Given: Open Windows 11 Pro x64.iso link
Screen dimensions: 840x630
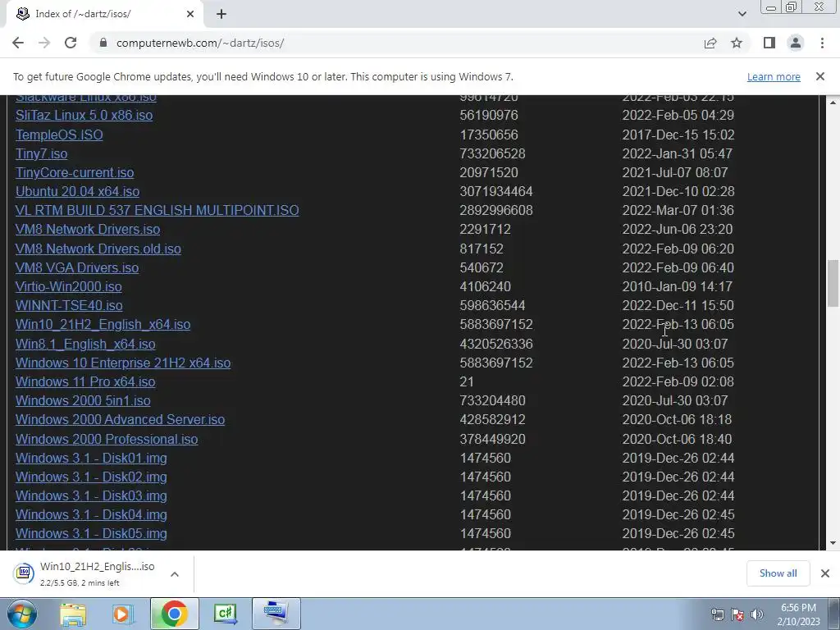Looking at the screenshot, I should click(x=85, y=381).
